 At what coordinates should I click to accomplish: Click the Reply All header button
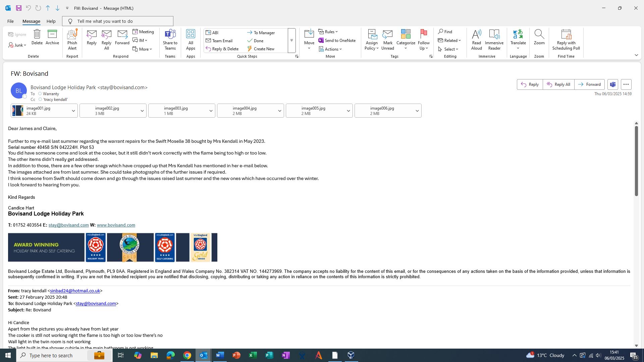pos(558,84)
